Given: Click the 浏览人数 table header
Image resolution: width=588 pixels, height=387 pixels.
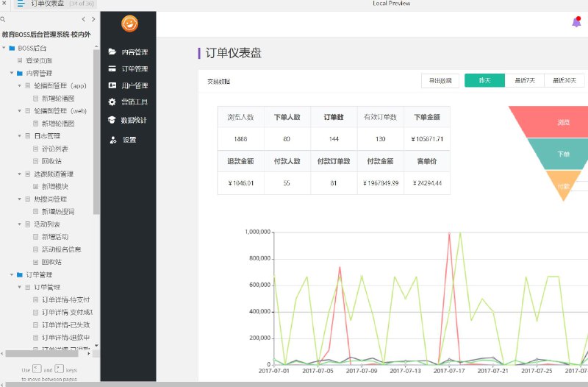Looking at the screenshot, I should [241, 117].
